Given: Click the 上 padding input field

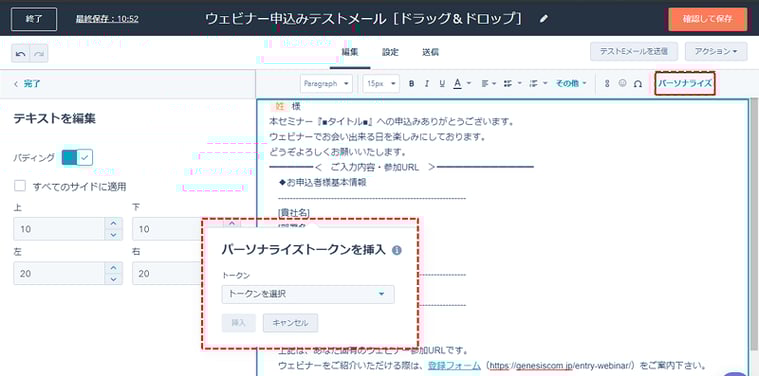Looking at the screenshot, I should tap(59, 229).
